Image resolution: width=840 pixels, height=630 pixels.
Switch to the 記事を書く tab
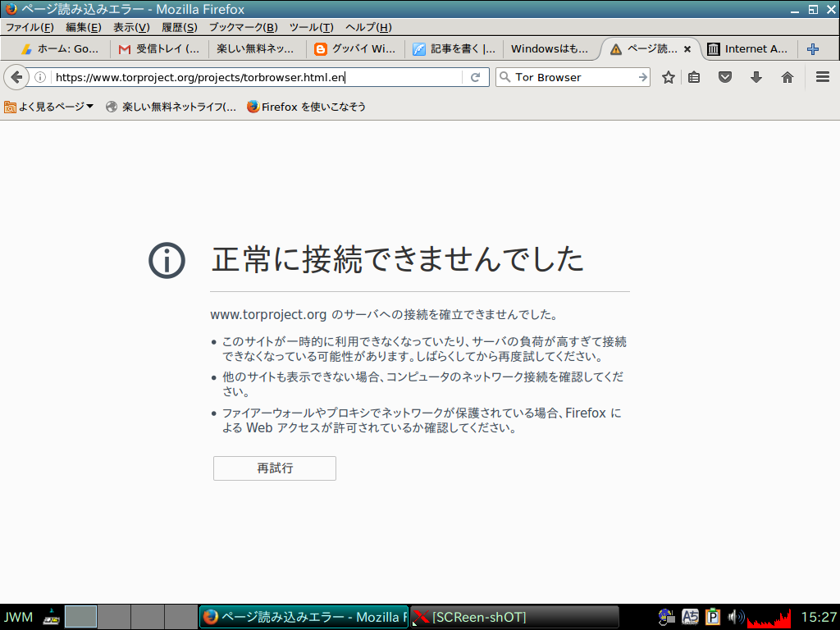tap(454, 49)
